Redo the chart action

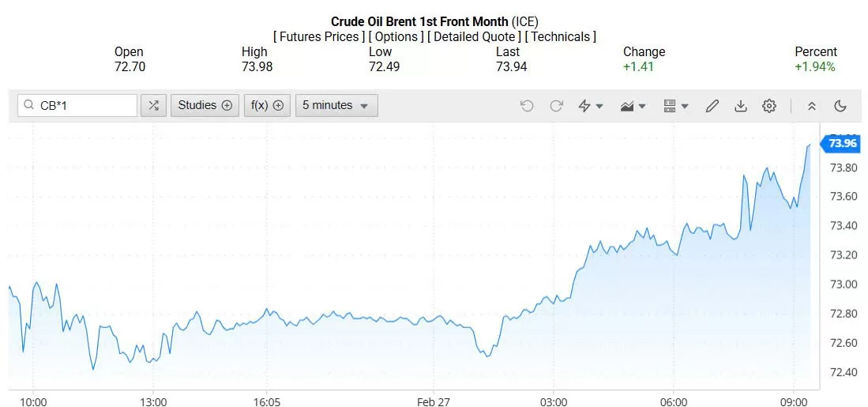coord(556,106)
